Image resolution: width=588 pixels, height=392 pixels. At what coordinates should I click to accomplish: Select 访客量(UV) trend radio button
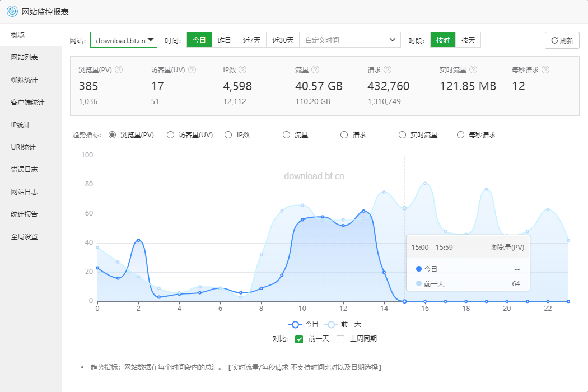point(170,134)
